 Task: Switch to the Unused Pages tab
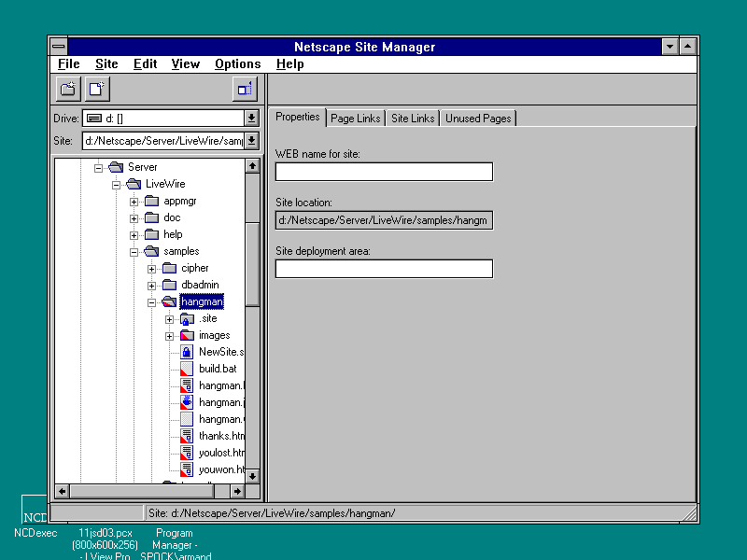pos(478,119)
